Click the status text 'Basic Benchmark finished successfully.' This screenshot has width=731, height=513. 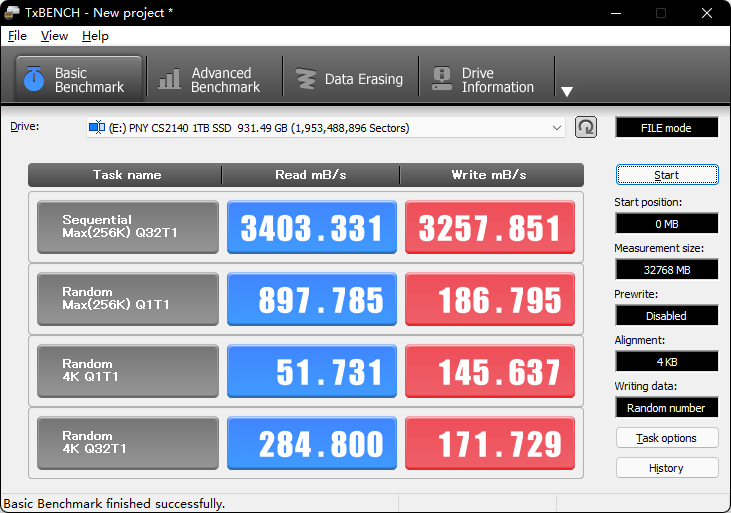point(114,504)
